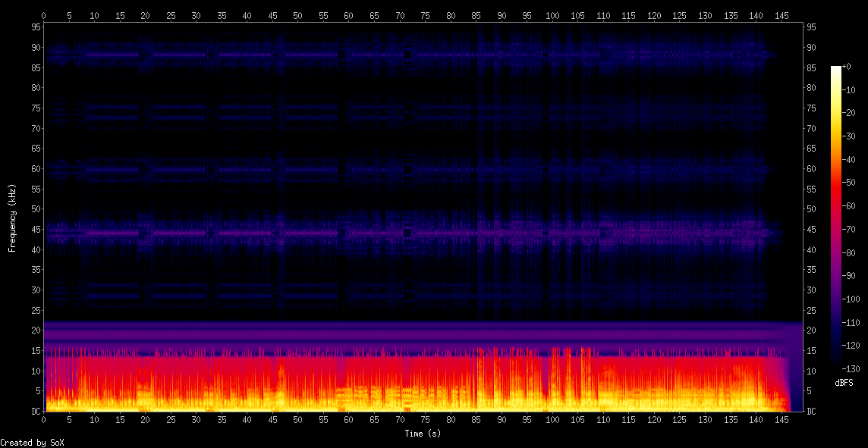This screenshot has width=868, height=448.
Task: Click "135" on the top time axis
Action: coord(731,16)
